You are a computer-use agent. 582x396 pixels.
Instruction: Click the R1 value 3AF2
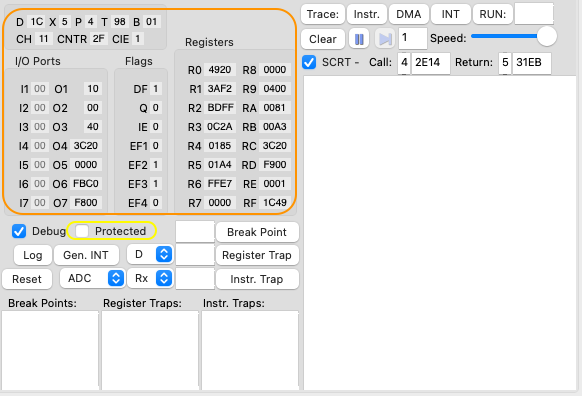[220, 89]
